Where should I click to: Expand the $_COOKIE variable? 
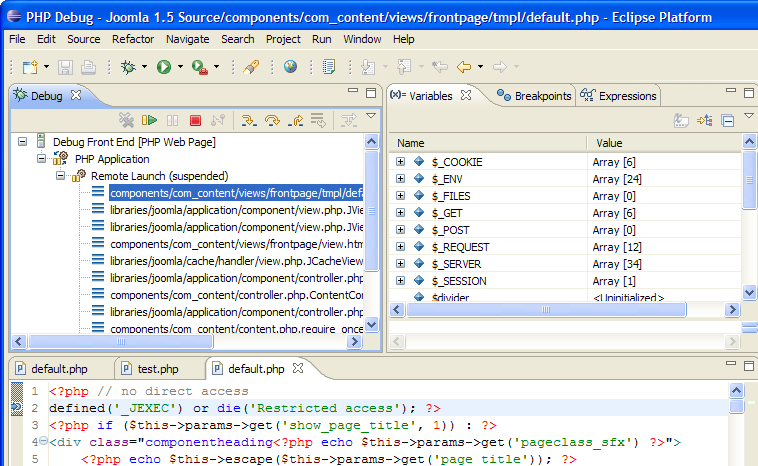click(400, 161)
